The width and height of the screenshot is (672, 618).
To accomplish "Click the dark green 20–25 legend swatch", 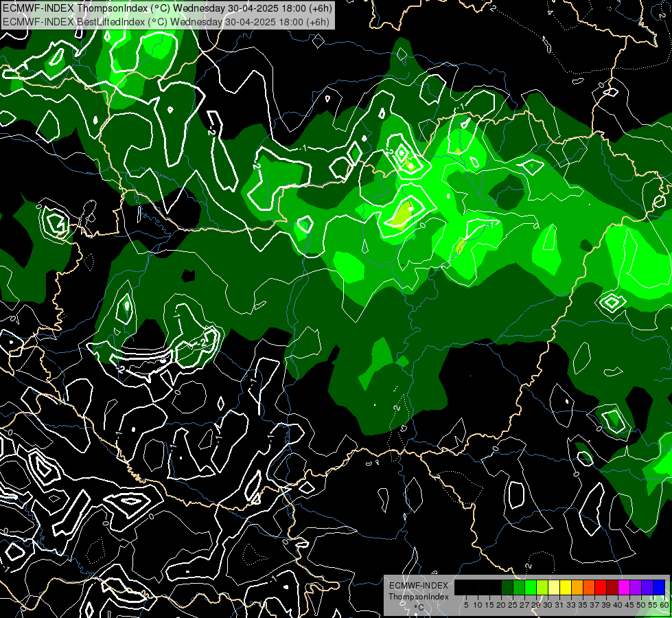I will [507, 588].
